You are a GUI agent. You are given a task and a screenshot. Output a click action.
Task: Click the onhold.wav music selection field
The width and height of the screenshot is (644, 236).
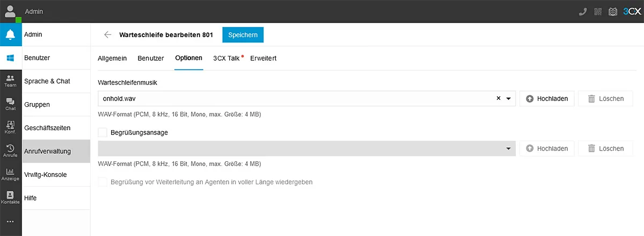295,99
